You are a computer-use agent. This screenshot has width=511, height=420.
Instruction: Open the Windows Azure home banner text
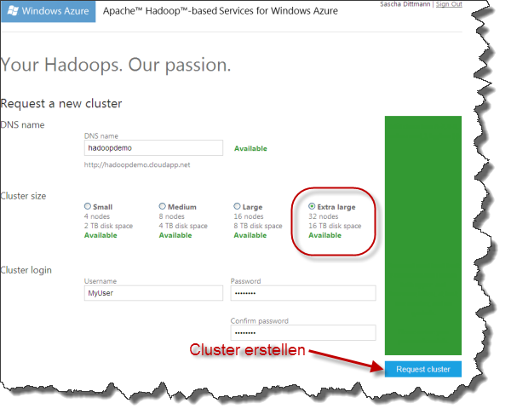coord(55,11)
